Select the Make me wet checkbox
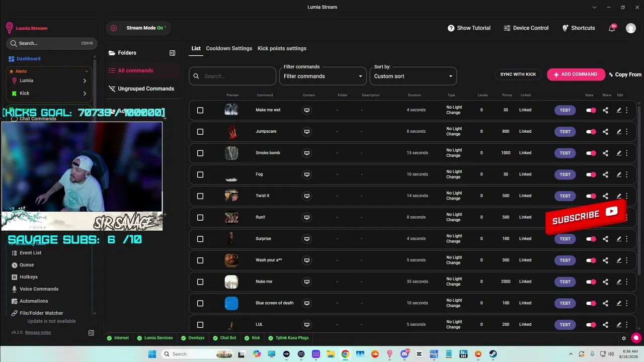The width and height of the screenshot is (644, 362). pos(200,110)
